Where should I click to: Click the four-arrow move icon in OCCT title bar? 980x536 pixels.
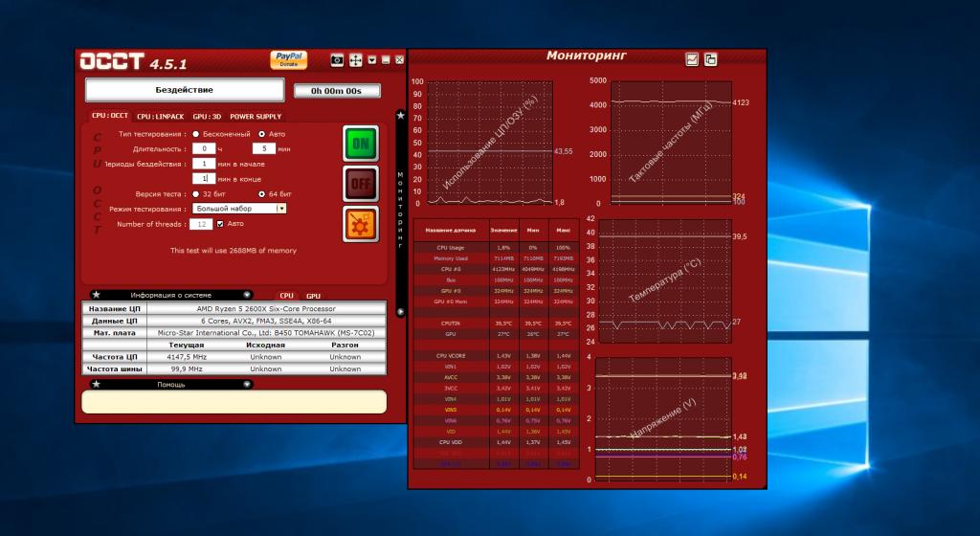(356, 60)
